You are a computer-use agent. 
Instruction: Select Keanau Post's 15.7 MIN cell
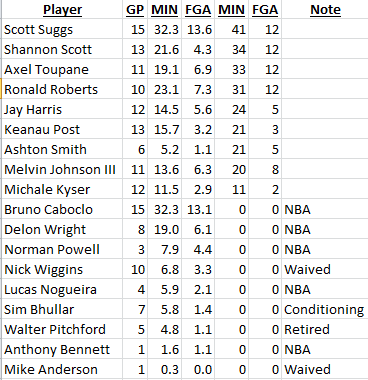(x=165, y=129)
